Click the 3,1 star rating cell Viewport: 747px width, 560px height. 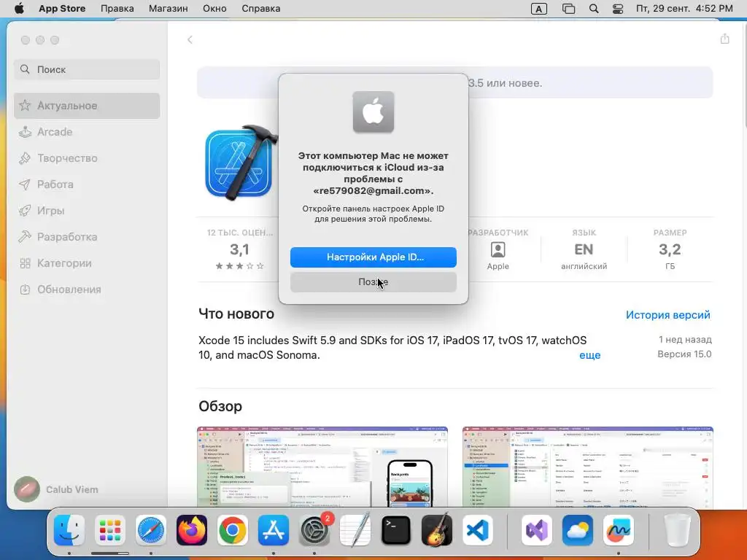tap(239, 249)
